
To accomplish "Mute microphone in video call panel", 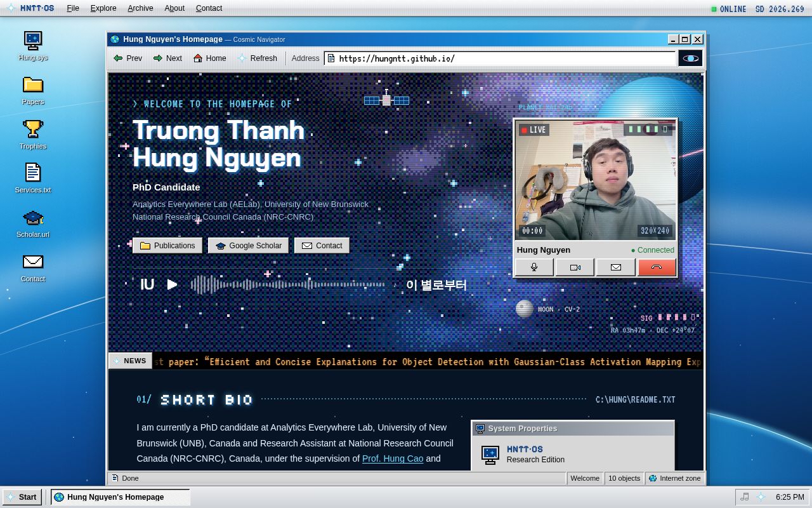I will tap(534, 267).
